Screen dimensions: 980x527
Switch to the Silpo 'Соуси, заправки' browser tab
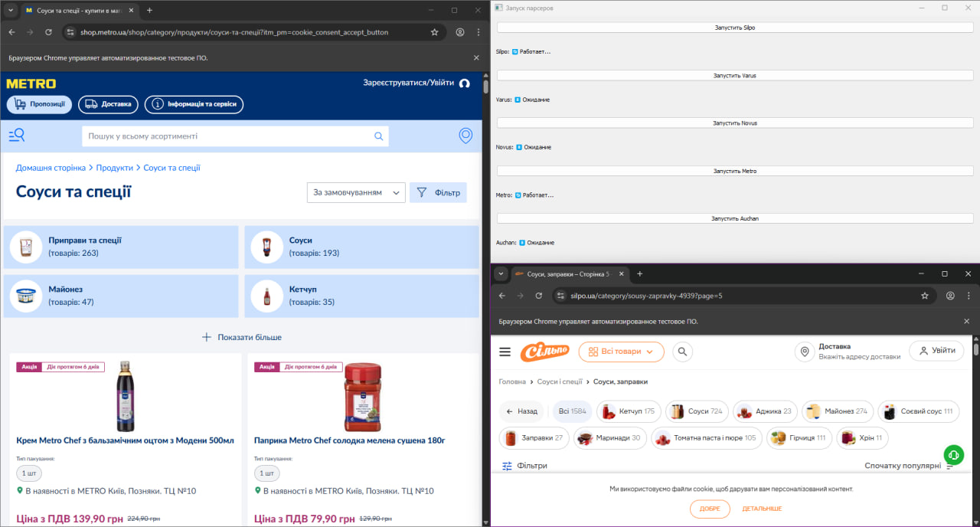(x=569, y=274)
